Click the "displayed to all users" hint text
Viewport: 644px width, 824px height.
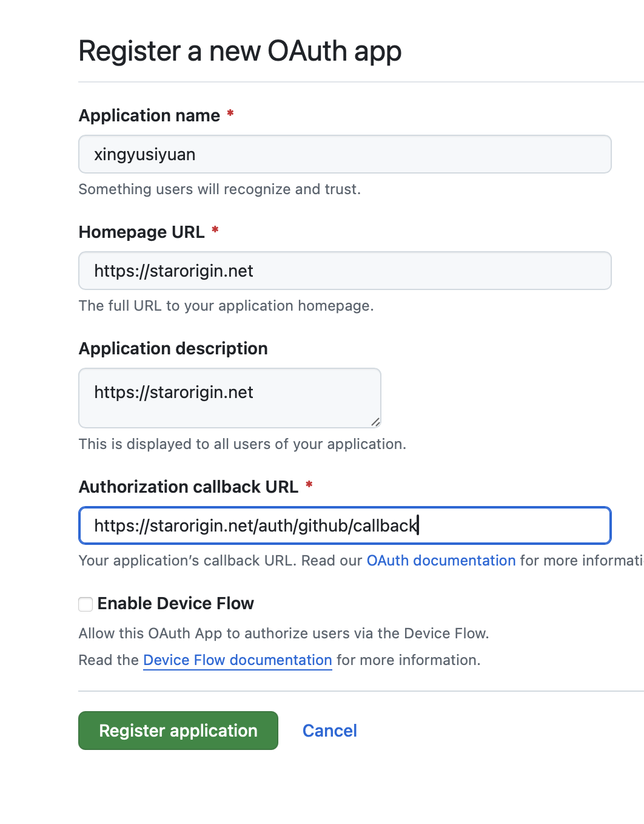tap(242, 444)
